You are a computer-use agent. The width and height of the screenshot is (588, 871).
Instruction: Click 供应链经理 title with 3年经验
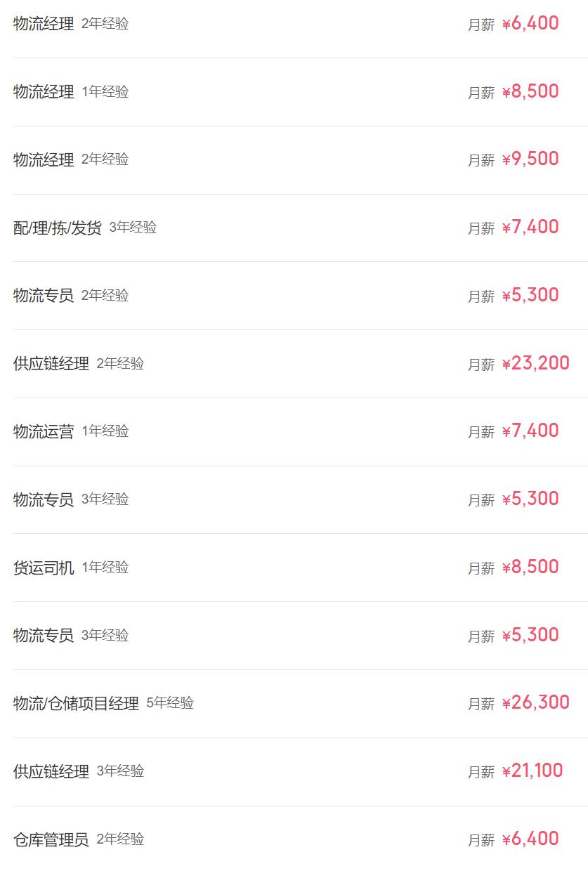point(51,771)
